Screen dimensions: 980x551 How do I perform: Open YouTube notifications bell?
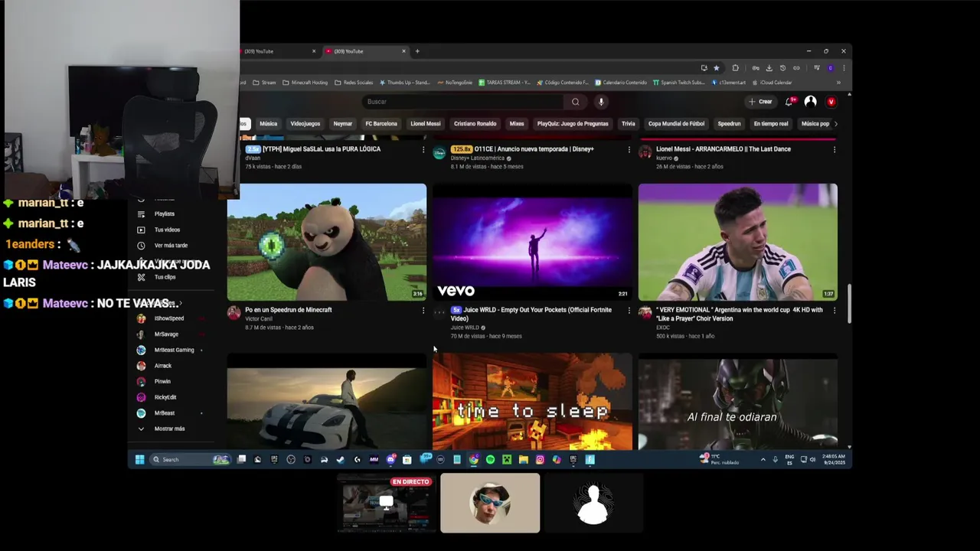789,101
